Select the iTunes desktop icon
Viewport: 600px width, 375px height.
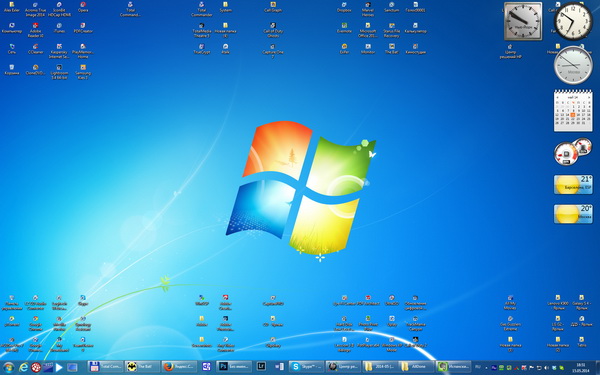click(59, 28)
